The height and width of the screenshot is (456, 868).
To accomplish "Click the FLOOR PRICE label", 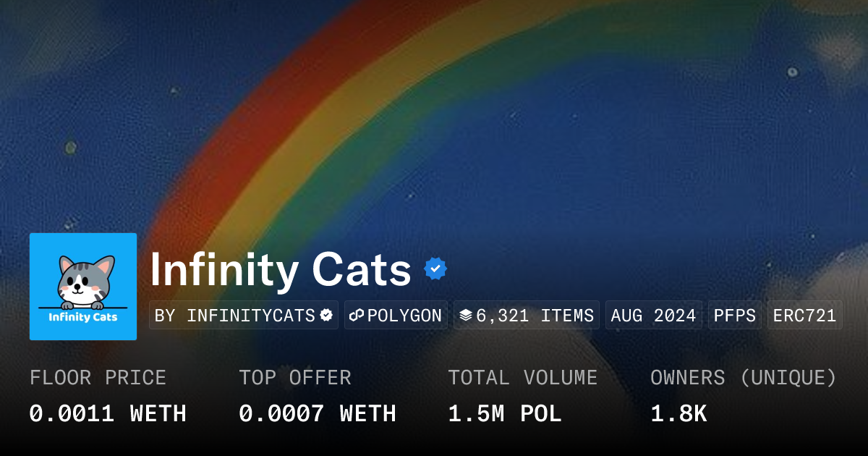I will coord(98,378).
